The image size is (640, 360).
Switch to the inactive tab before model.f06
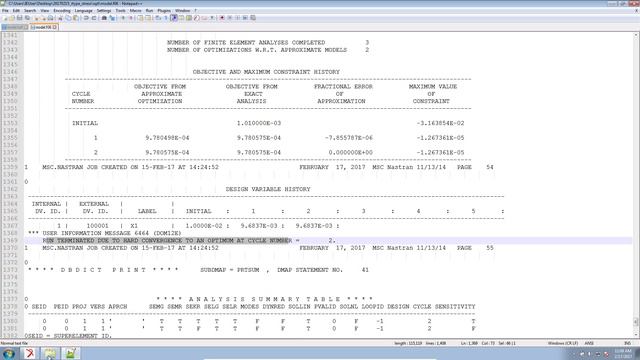(14, 27)
